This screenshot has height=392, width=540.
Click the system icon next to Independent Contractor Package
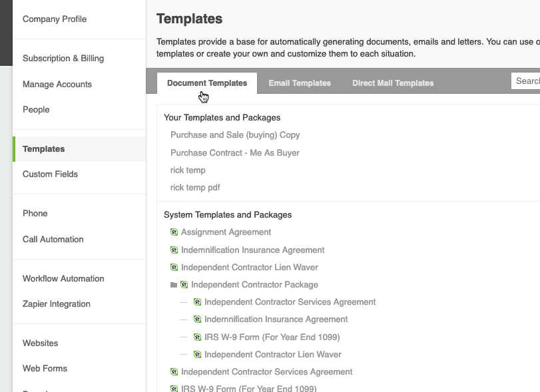click(x=184, y=285)
